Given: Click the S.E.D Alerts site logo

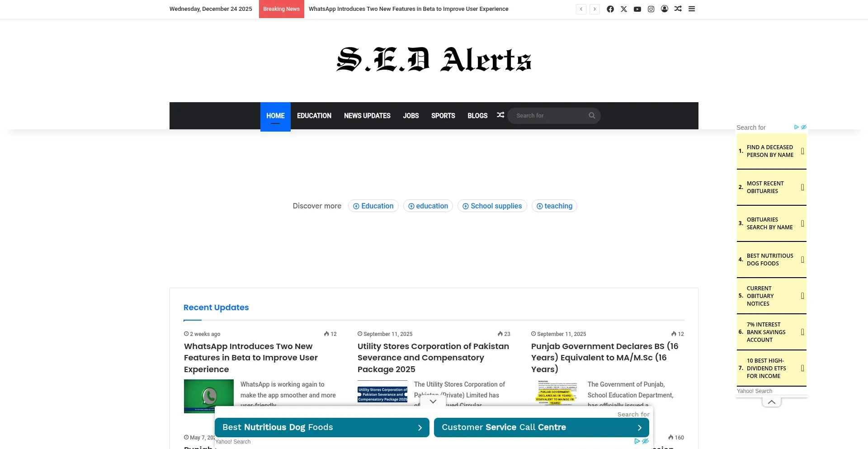Looking at the screenshot, I should pyautogui.click(x=433, y=60).
